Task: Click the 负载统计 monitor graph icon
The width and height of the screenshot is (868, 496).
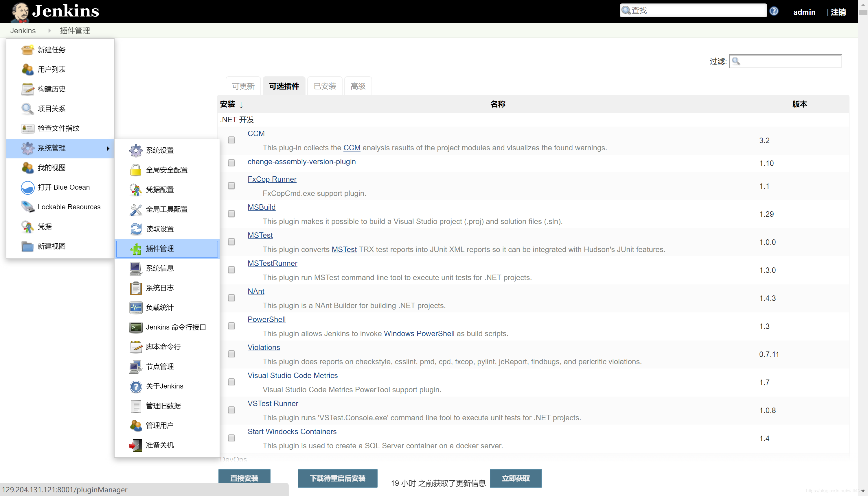Action: point(136,308)
